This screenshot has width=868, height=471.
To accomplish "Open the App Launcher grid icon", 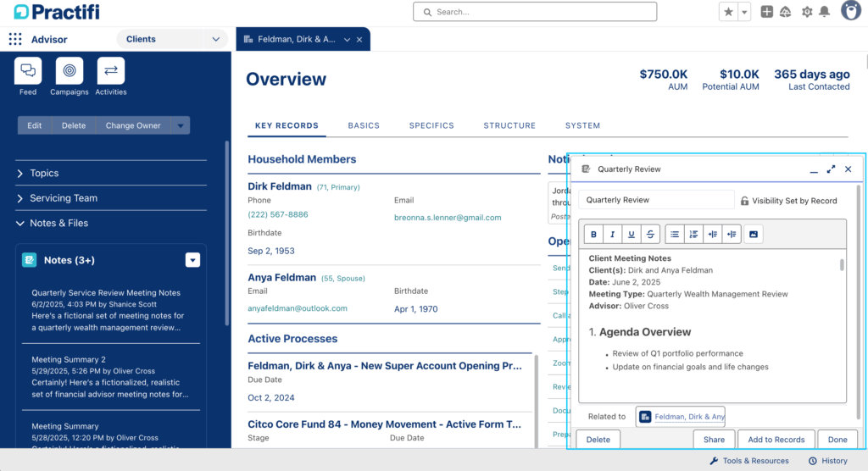I will coord(15,39).
